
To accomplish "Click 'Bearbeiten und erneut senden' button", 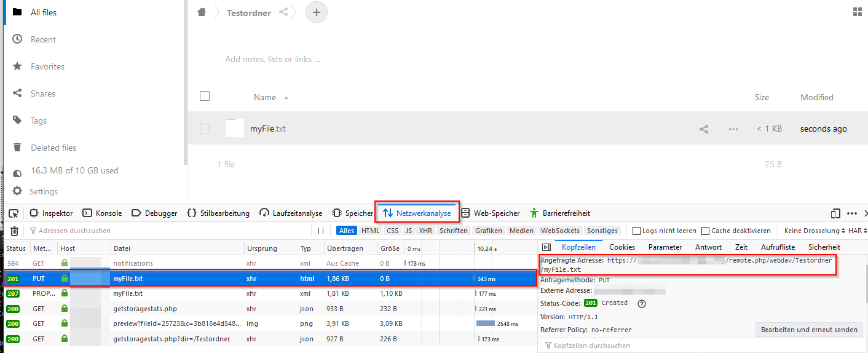I will click(x=809, y=330).
